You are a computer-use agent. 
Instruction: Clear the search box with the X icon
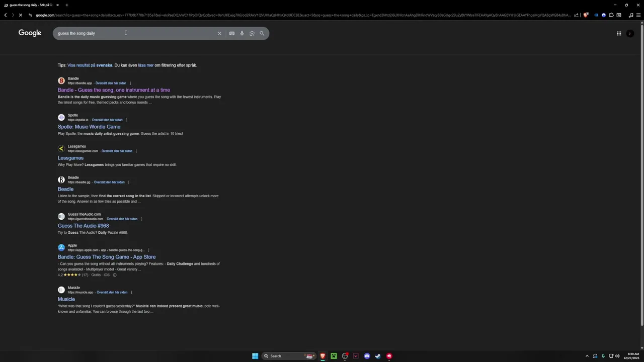(x=219, y=33)
